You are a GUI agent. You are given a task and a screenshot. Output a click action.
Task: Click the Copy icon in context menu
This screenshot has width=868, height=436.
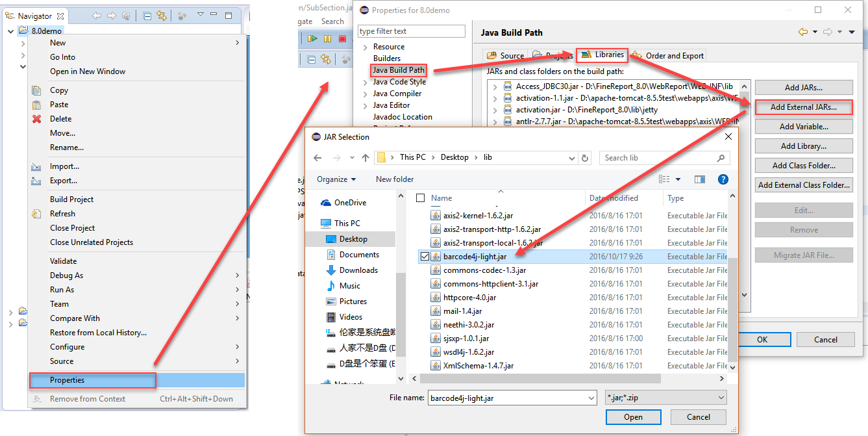point(37,90)
